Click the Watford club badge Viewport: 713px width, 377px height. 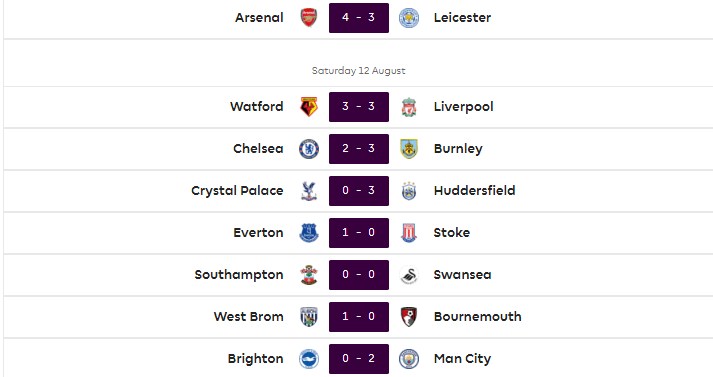[309, 107]
